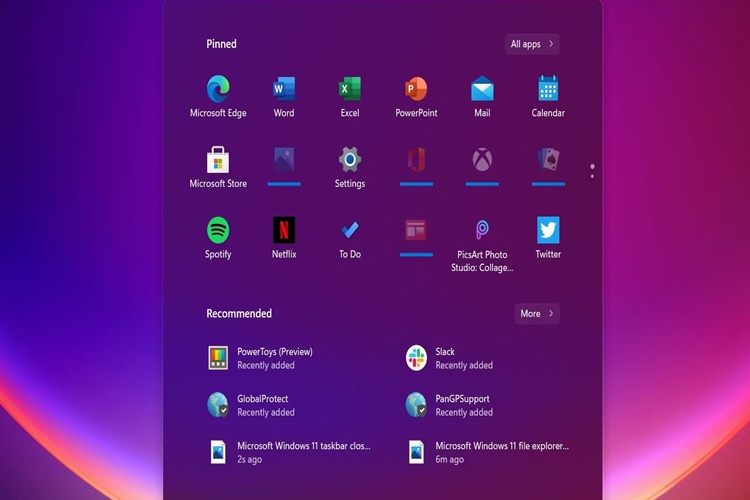Launch Spotify from pinned apps

(x=218, y=238)
